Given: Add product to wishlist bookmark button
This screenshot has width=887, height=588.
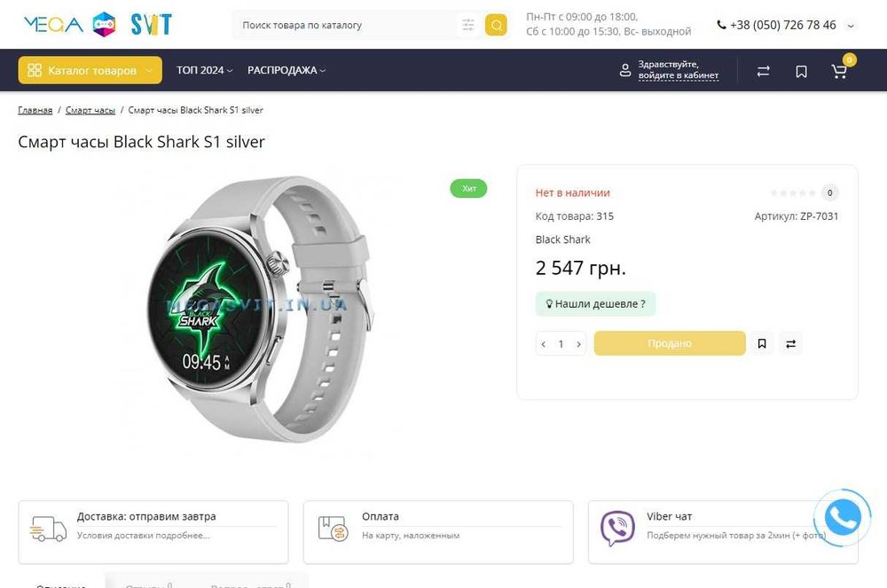Looking at the screenshot, I should pos(762,343).
